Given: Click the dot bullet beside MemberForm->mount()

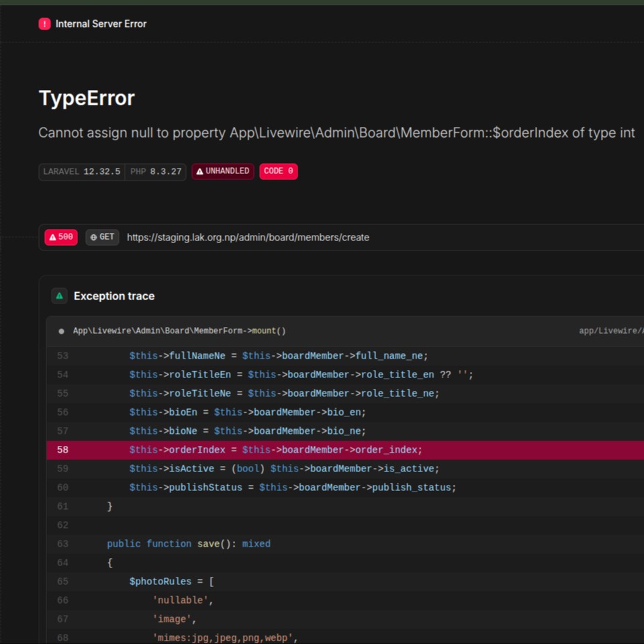Looking at the screenshot, I should (61, 331).
